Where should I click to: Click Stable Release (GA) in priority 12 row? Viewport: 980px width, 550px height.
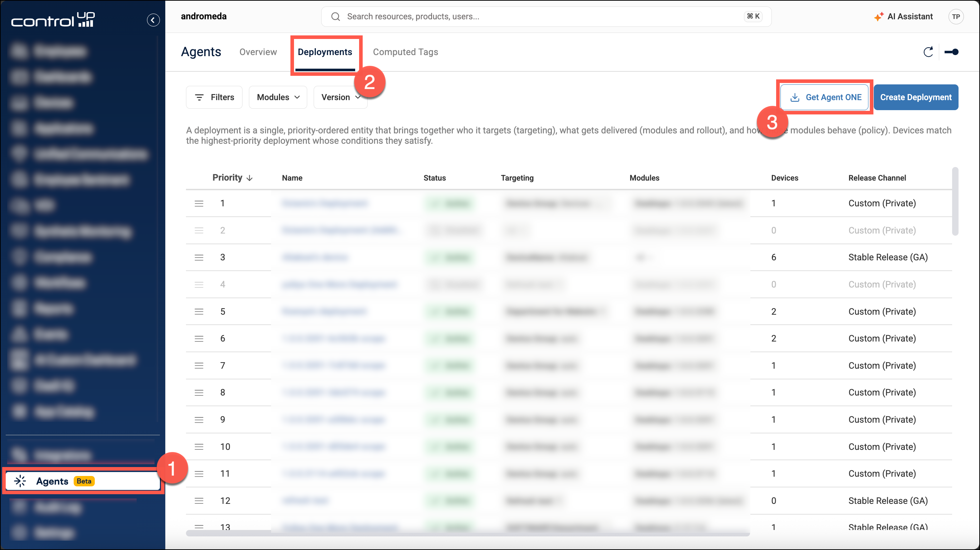(888, 501)
